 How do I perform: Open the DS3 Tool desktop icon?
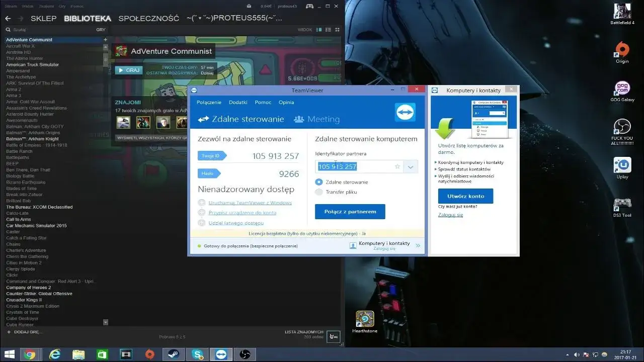click(x=621, y=203)
